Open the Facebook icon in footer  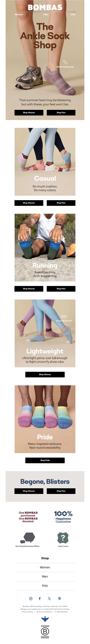tap(40, 598)
